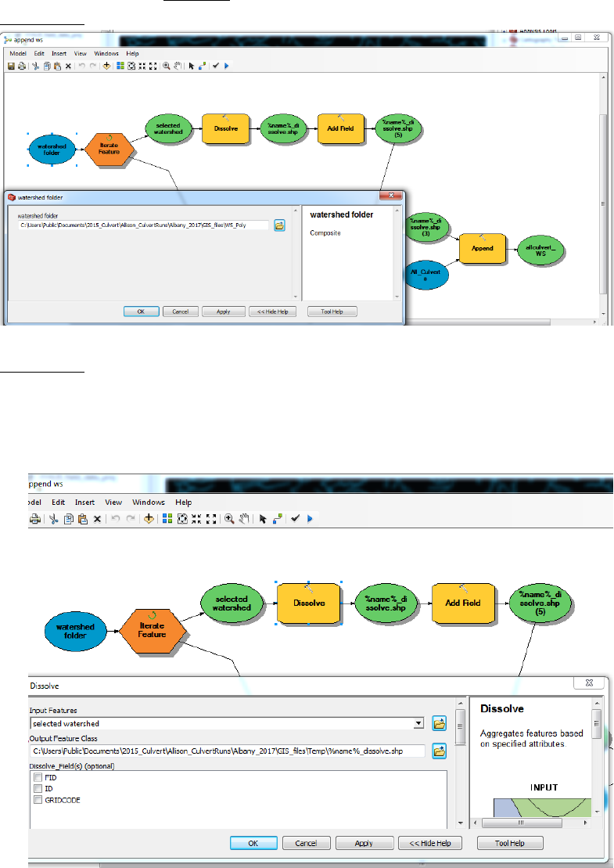
Task: Select Add Field tool in Dissolve-dialog window
Action: tap(463, 603)
